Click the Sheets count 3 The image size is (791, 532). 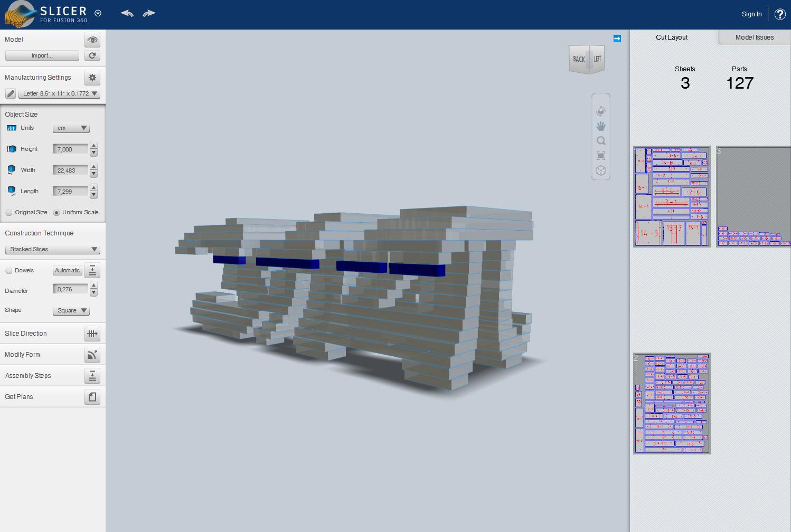pyautogui.click(x=685, y=83)
